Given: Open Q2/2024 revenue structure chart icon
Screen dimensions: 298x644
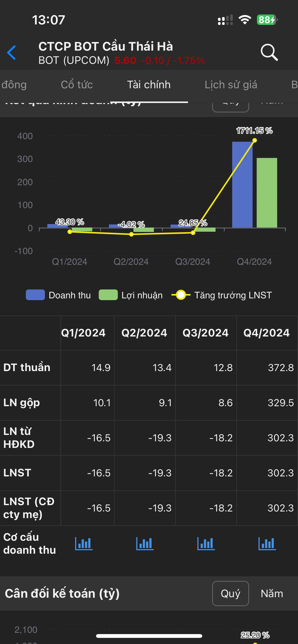Looking at the screenshot, I should (145, 544).
